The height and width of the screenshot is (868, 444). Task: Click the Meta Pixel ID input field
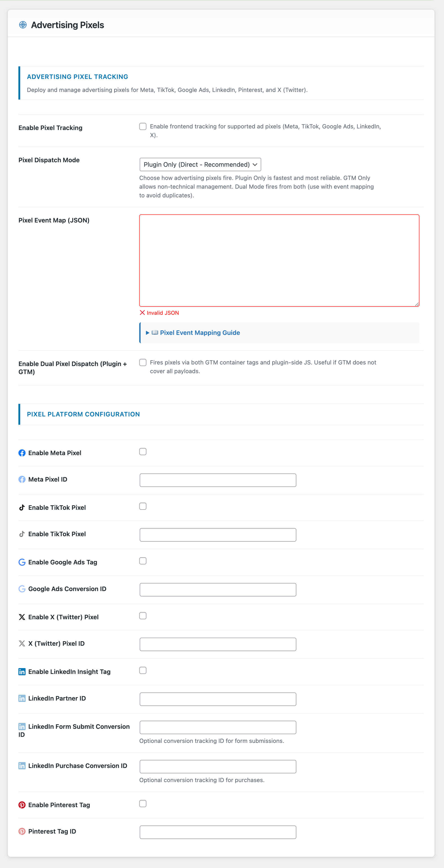point(217,480)
